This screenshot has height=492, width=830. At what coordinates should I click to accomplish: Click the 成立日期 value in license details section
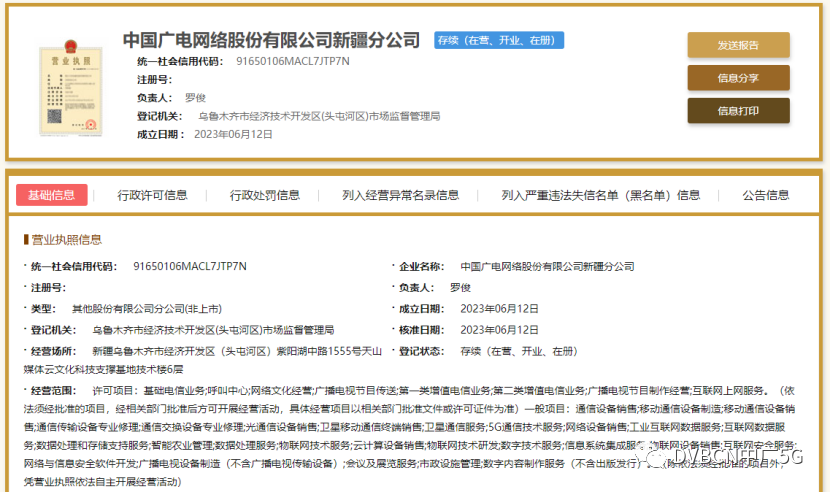coord(499,309)
